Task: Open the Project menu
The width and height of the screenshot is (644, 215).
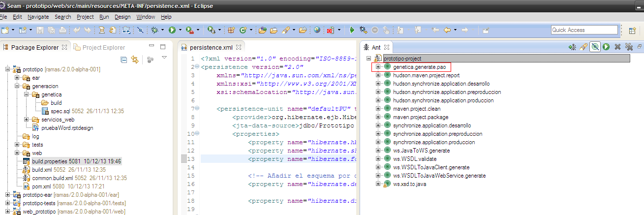Action: click(85, 17)
